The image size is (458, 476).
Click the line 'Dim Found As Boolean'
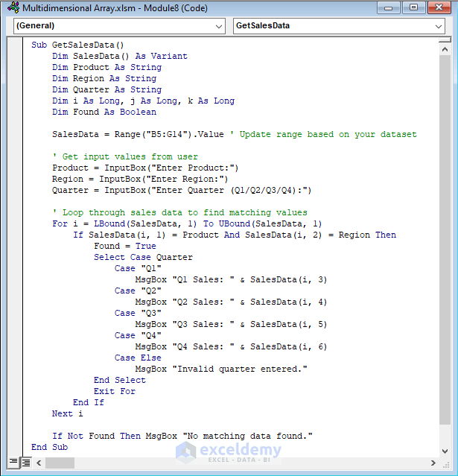point(104,112)
